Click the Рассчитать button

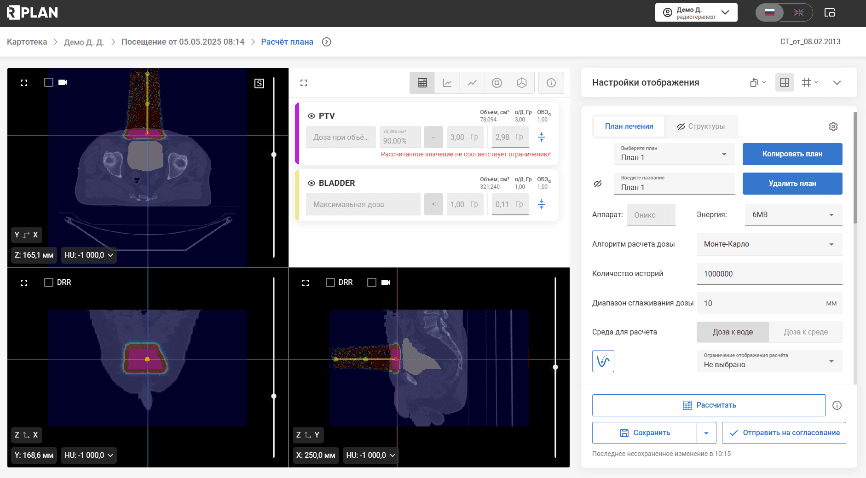click(709, 406)
